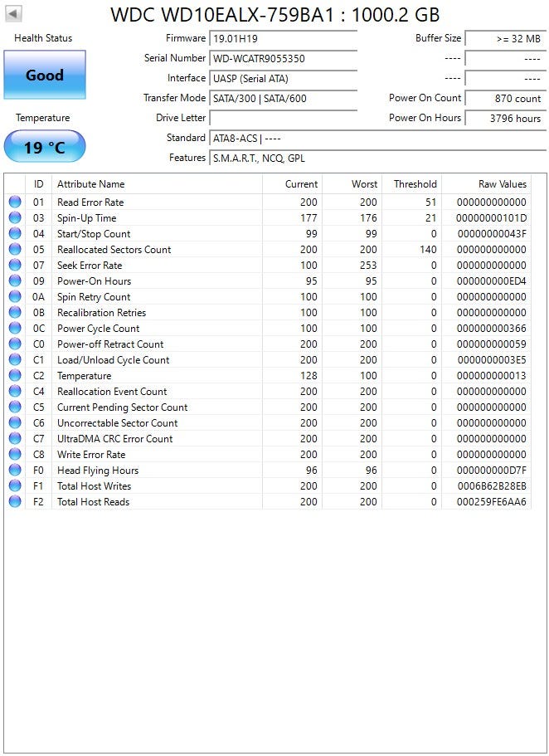Click status orb for Total Host Writes

[x=15, y=485]
